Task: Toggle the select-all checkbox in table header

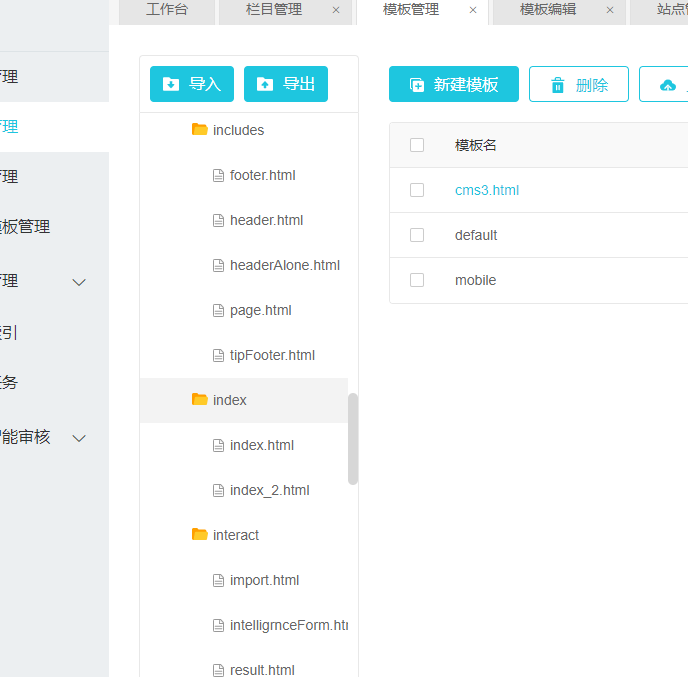Action: click(417, 145)
